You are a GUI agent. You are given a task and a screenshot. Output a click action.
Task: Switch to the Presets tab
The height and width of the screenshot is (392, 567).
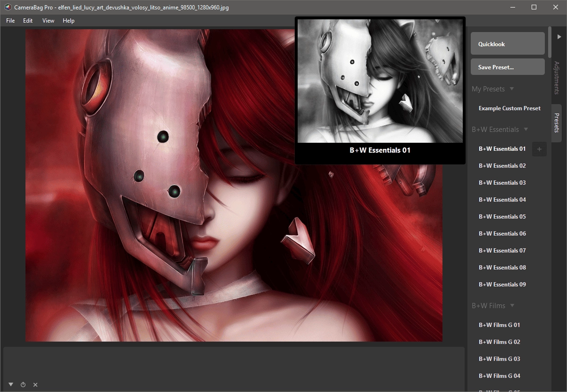coord(557,123)
